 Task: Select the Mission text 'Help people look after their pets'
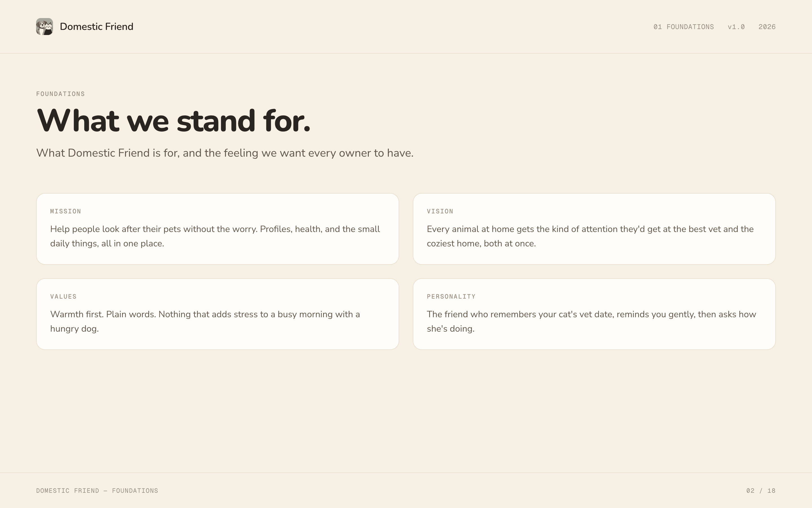215,236
